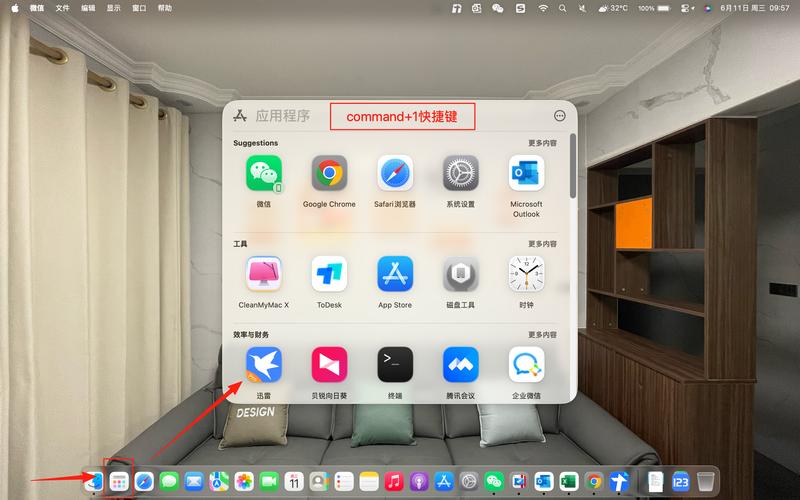Open the WeChat app in Suggestions

tap(264, 173)
